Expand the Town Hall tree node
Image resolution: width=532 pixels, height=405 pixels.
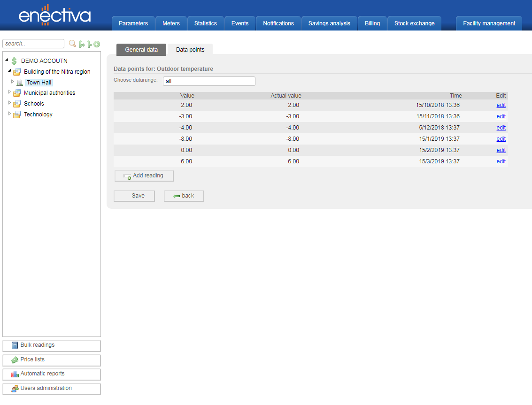pyautogui.click(x=13, y=82)
